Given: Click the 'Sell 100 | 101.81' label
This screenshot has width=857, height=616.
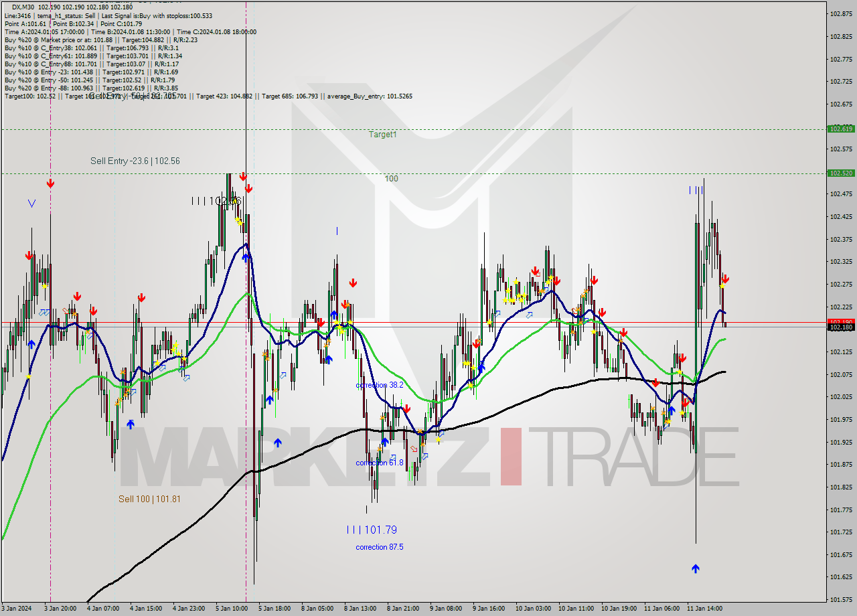Looking at the screenshot, I should point(149,499).
